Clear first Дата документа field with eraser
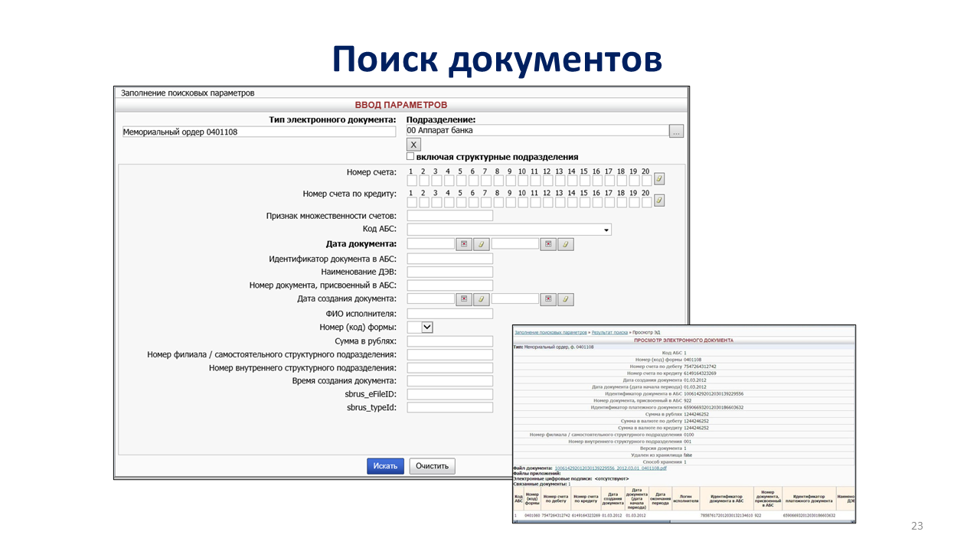This screenshot has width=980, height=551. 481,244
